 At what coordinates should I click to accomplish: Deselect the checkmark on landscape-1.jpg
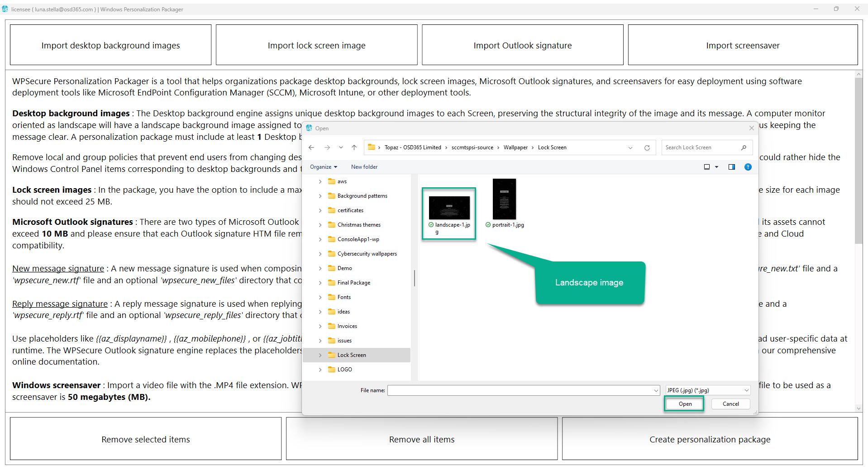430,224
